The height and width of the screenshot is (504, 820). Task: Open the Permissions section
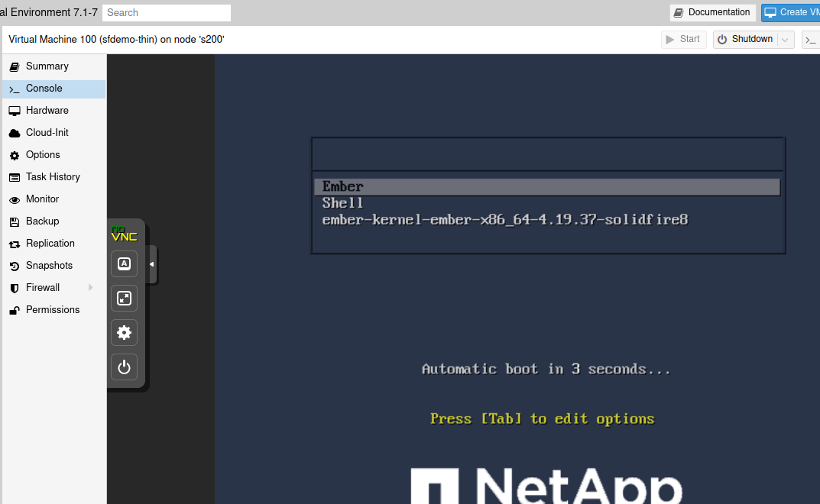click(x=53, y=310)
